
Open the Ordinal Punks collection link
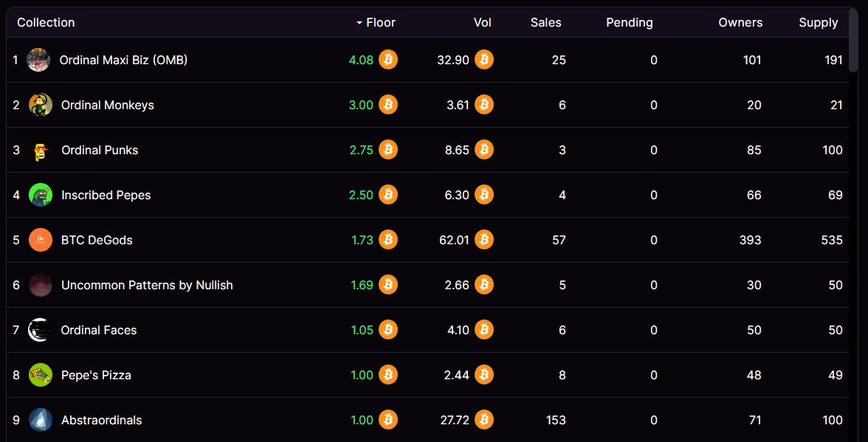point(100,150)
